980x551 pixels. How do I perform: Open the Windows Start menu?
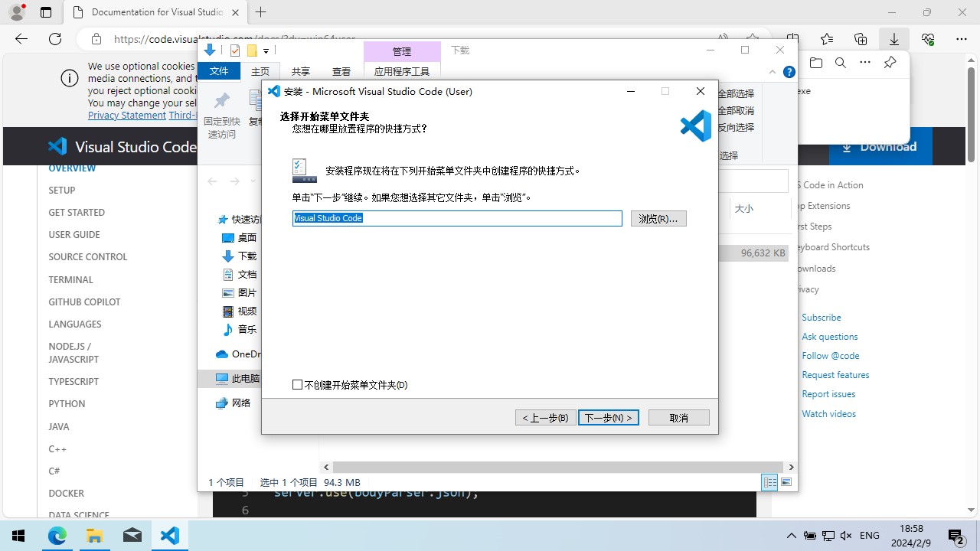[x=18, y=536]
